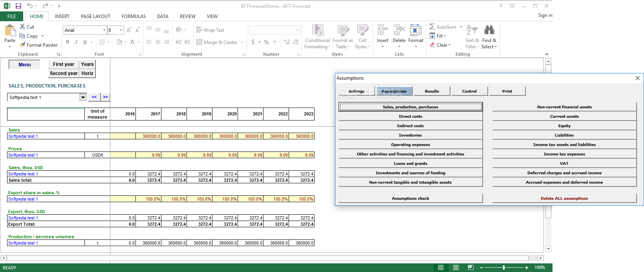Click AutoSum sigma icon
This screenshot has height=272, width=644.
[x=432, y=27]
